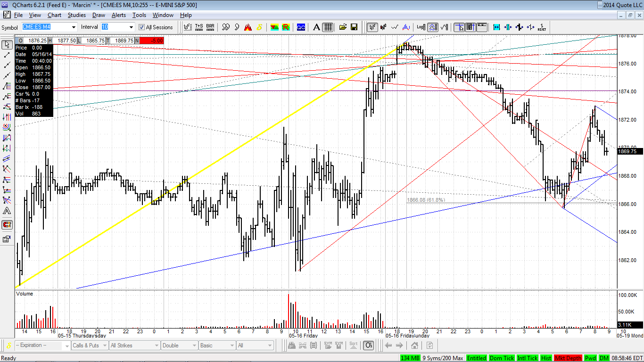Click the BAR chart window icon

[x=210, y=27]
